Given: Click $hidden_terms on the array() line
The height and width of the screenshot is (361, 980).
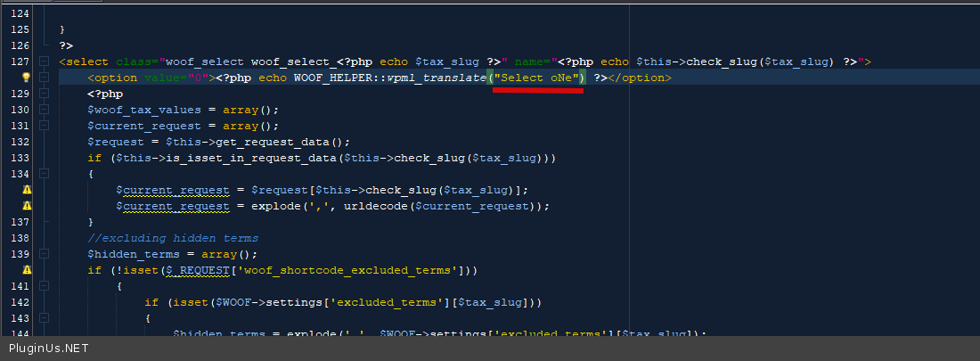Looking at the screenshot, I should point(134,254).
